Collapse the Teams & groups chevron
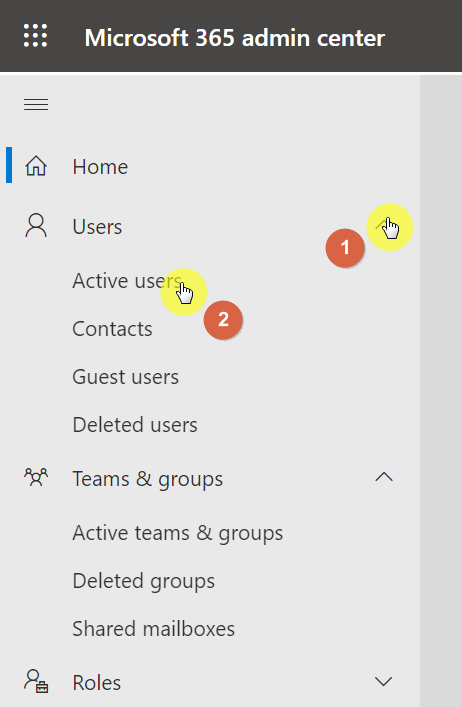Viewport: 462px width, 707px height. click(384, 477)
